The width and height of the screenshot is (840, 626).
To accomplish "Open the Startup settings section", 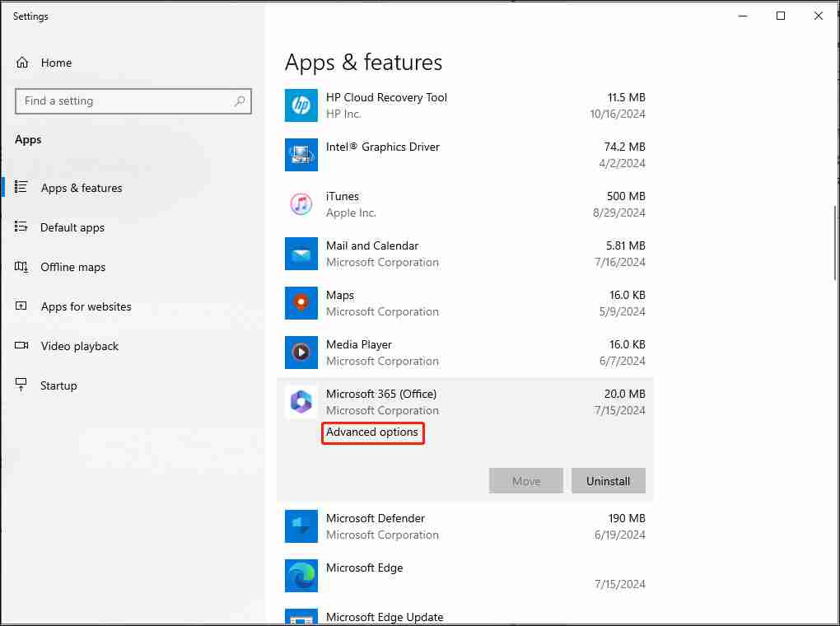I will [x=58, y=385].
